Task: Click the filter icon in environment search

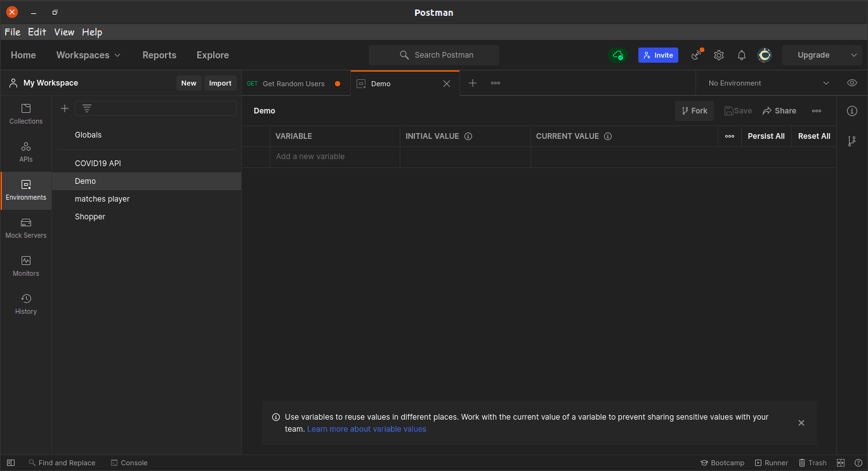Action: click(x=87, y=108)
